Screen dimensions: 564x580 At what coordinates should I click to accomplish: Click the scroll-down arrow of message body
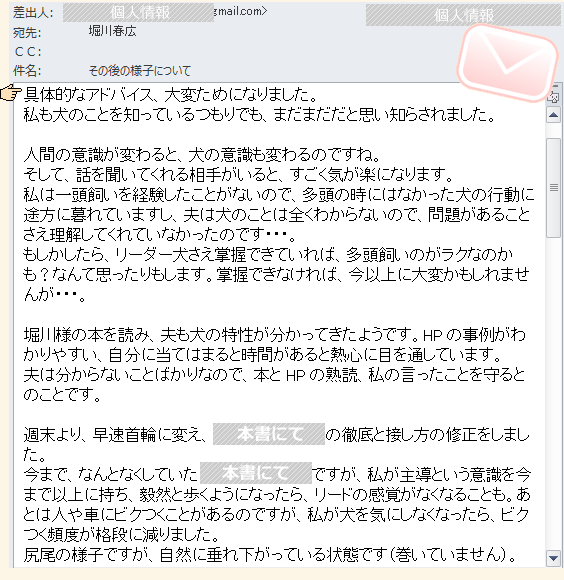click(553, 557)
